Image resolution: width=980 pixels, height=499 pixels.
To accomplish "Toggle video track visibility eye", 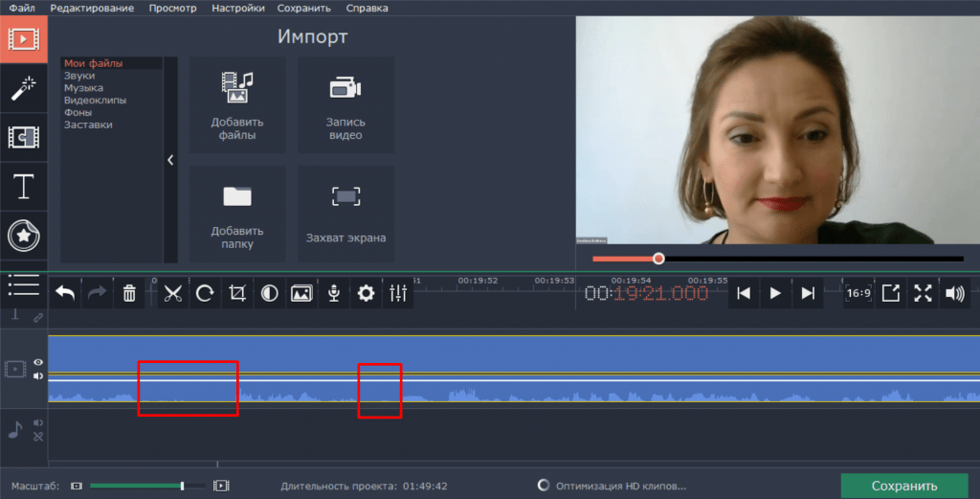I will click(38, 362).
